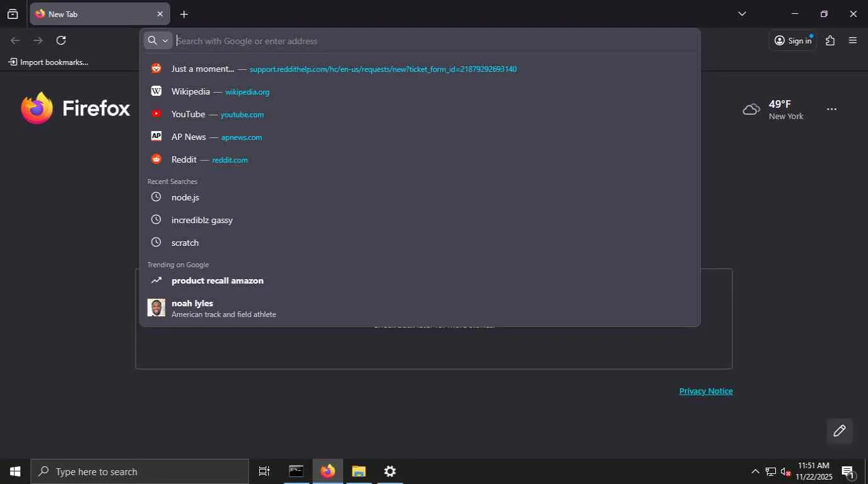Open Task View on the taskbar

pyautogui.click(x=264, y=471)
